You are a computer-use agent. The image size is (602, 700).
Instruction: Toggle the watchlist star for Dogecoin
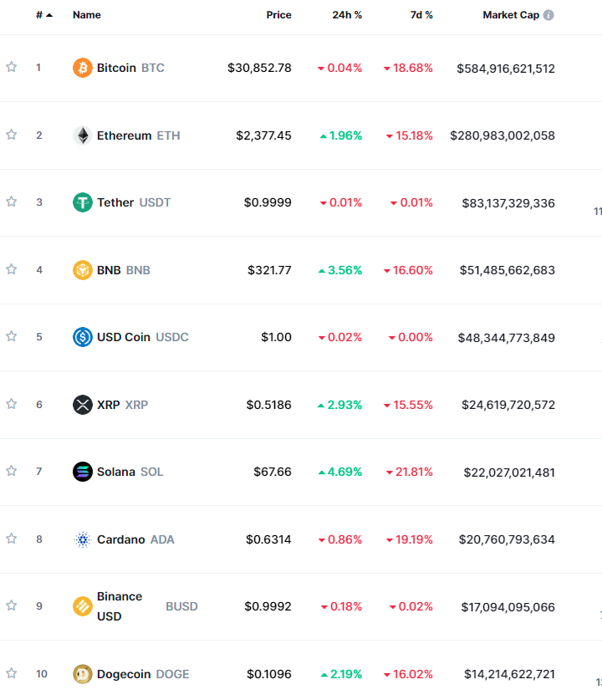(11, 673)
